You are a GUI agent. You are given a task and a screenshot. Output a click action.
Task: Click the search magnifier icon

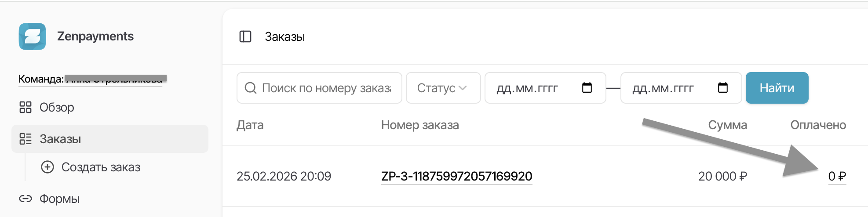[x=251, y=88]
